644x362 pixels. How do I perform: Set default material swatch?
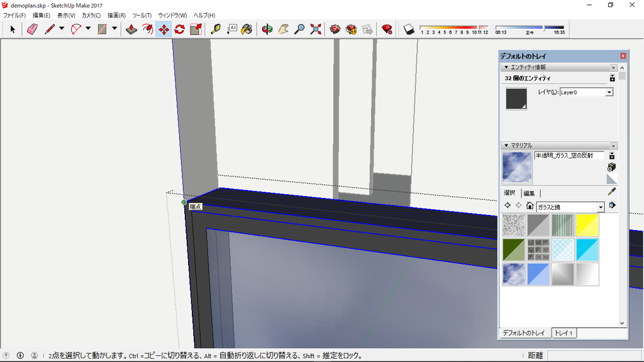[611, 179]
